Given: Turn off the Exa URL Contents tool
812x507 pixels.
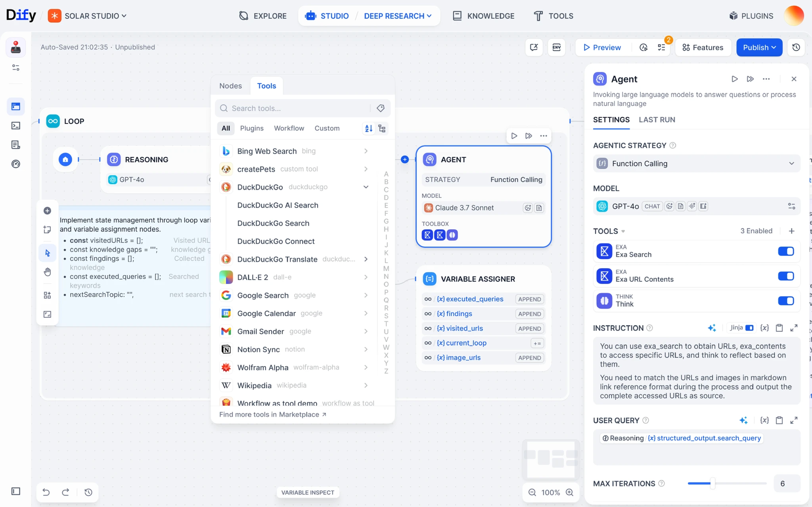Looking at the screenshot, I should (786, 276).
